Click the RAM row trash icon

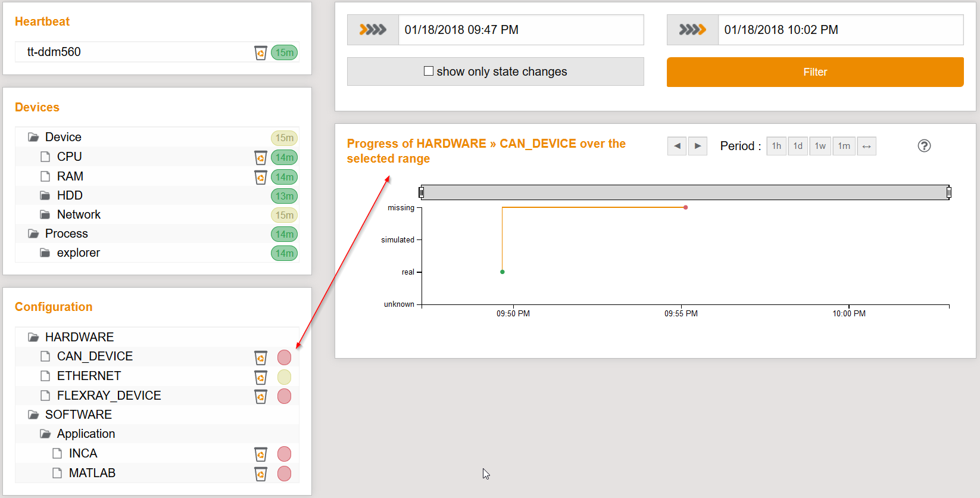point(260,178)
